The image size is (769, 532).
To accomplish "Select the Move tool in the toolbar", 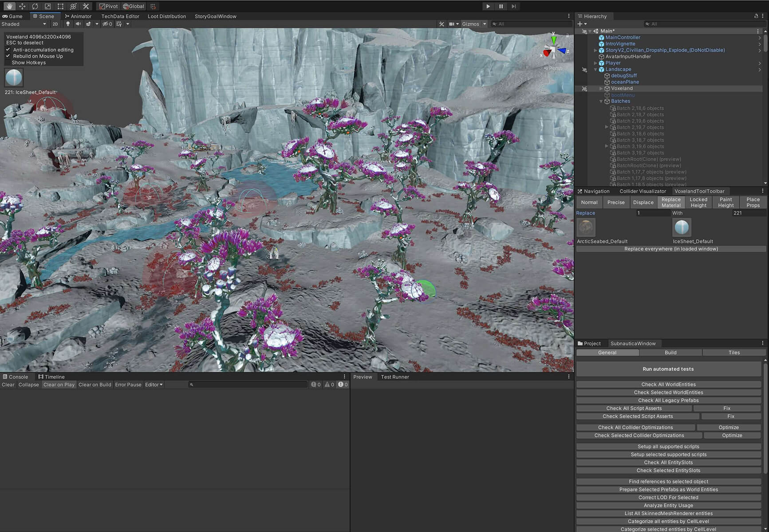I will [x=22, y=6].
